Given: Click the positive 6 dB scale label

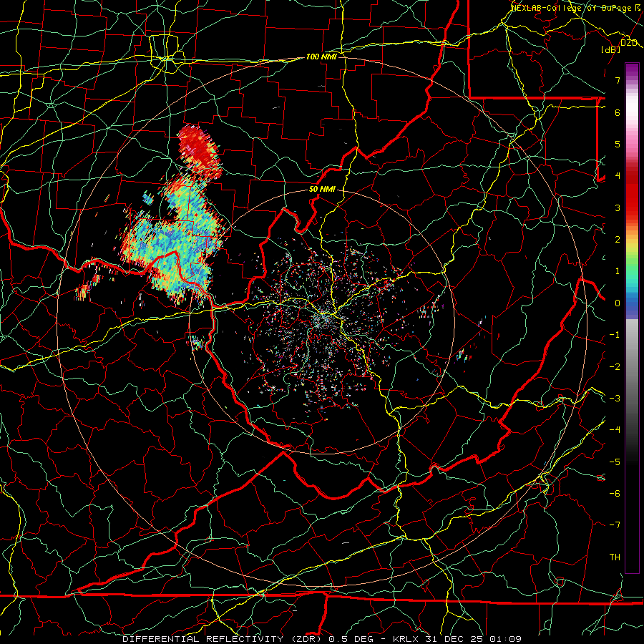Looking at the screenshot, I should coord(618,112).
